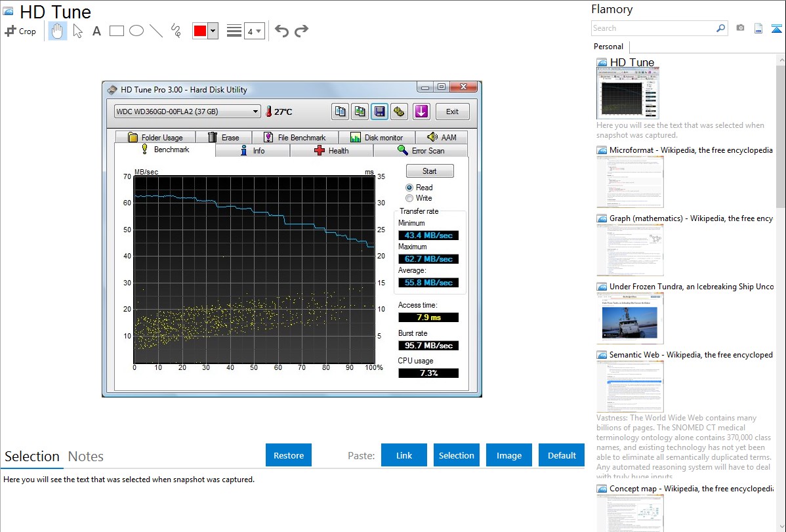Select the Crop tool
The image size is (786, 532).
20,31
